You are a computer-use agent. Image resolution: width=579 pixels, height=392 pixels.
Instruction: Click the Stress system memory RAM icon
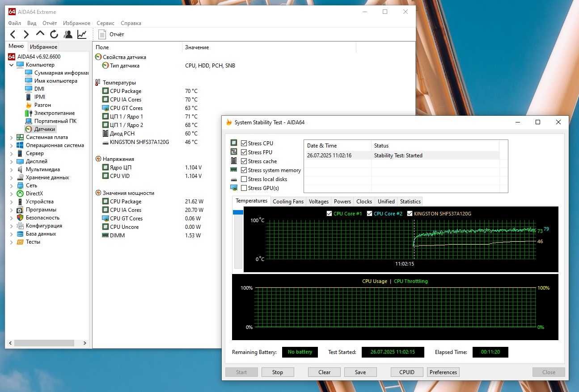234,170
